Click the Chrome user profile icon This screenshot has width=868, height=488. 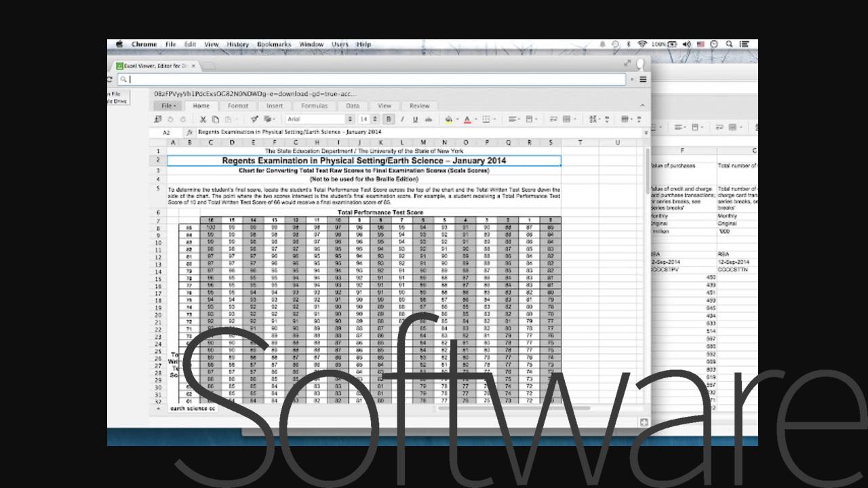tap(641, 64)
